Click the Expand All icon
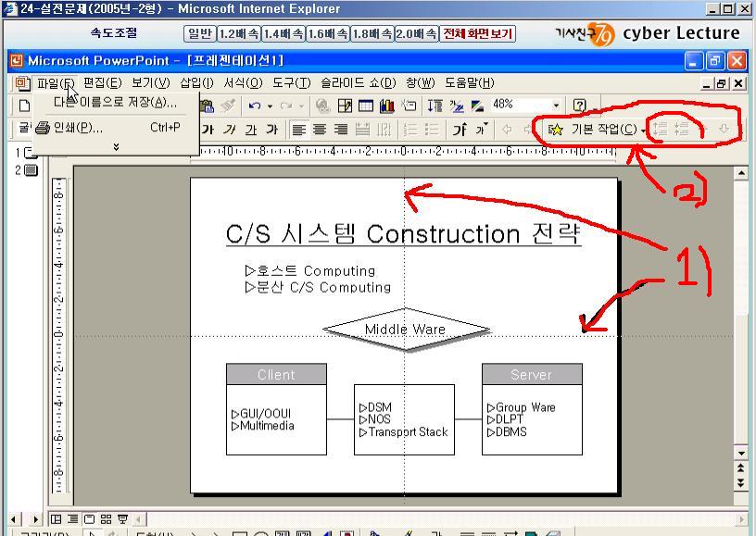 [435, 106]
